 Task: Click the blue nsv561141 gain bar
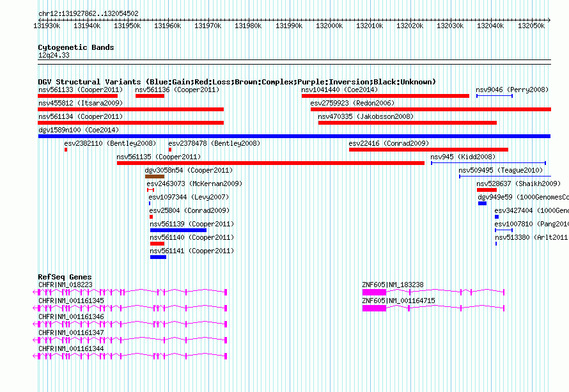(x=158, y=257)
